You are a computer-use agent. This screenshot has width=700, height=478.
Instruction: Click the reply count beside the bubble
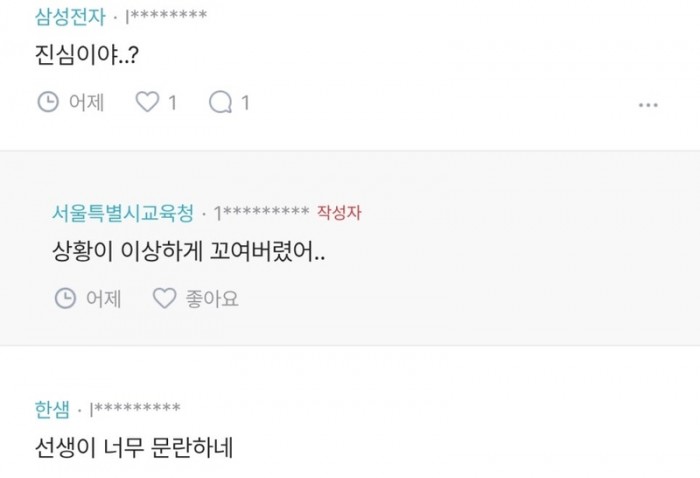coord(245,103)
